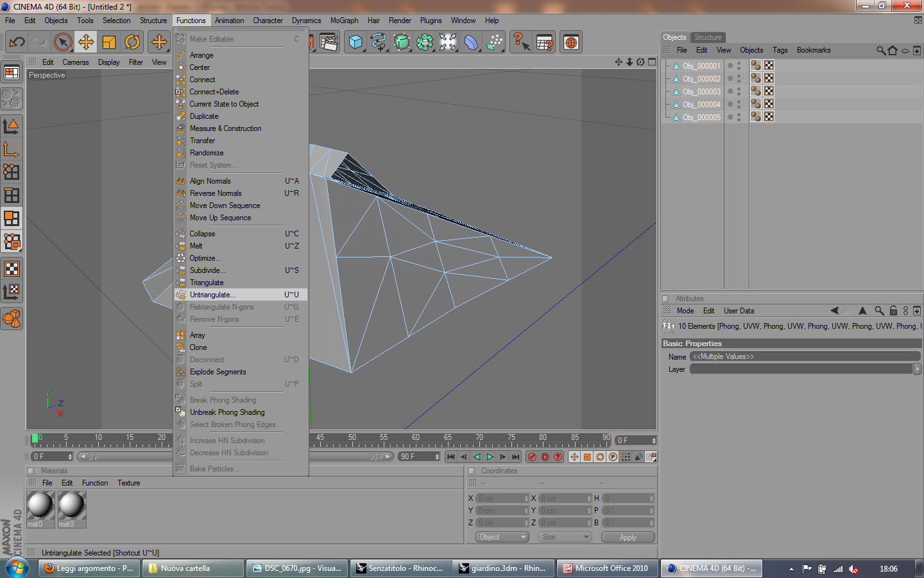Open the green Array modeling objects icon
The width and height of the screenshot is (924, 578).
point(425,42)
